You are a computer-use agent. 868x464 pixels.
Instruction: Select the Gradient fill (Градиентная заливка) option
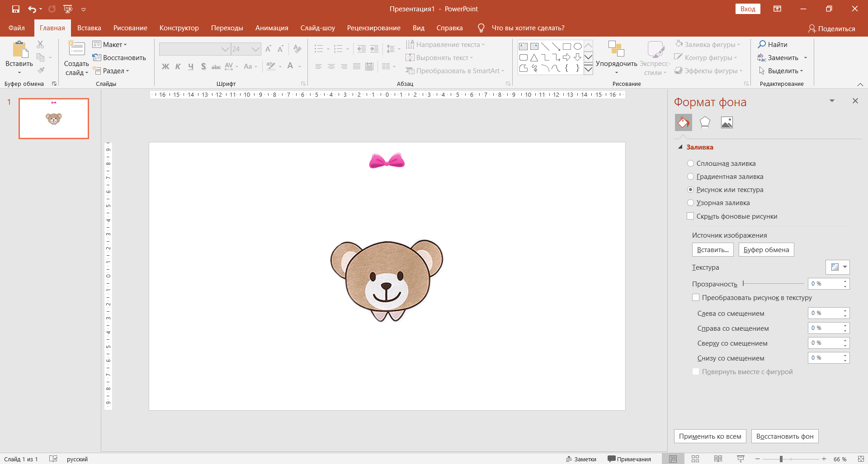(690, 177)
